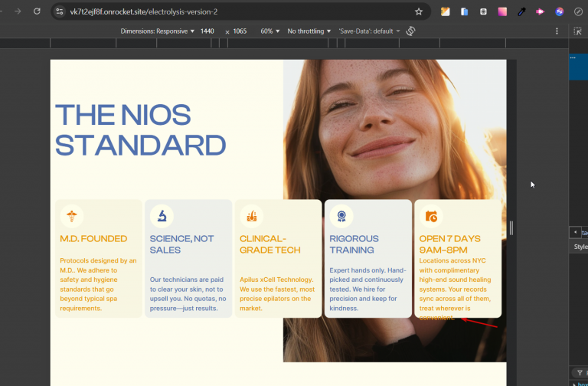Click the M.D. FOUNDED card title

point(93,239)
